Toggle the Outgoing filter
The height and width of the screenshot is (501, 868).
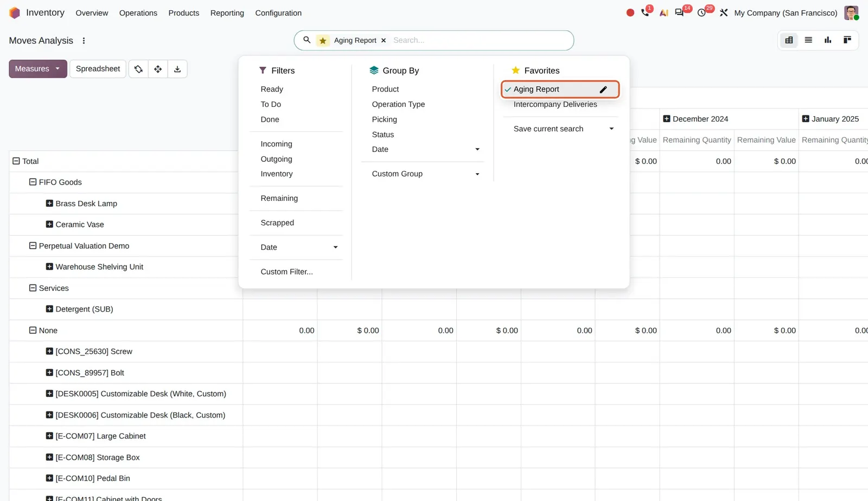coord(276,160)
